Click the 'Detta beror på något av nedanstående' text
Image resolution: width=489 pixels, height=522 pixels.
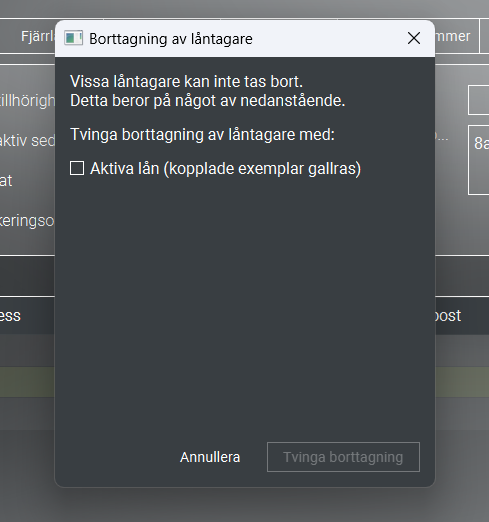click(207, 101)
